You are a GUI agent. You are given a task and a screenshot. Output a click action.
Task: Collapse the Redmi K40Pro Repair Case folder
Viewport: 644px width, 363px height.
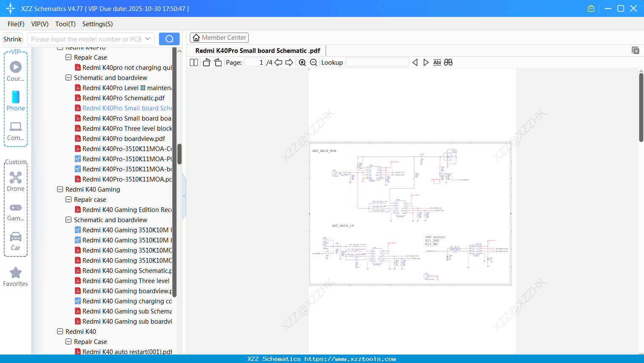coord(69,57)
